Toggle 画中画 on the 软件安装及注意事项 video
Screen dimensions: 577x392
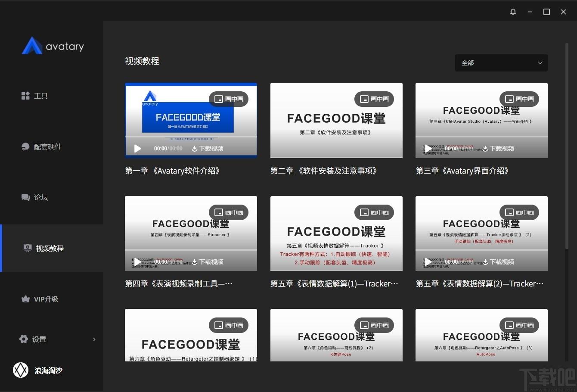pos(374,99)
